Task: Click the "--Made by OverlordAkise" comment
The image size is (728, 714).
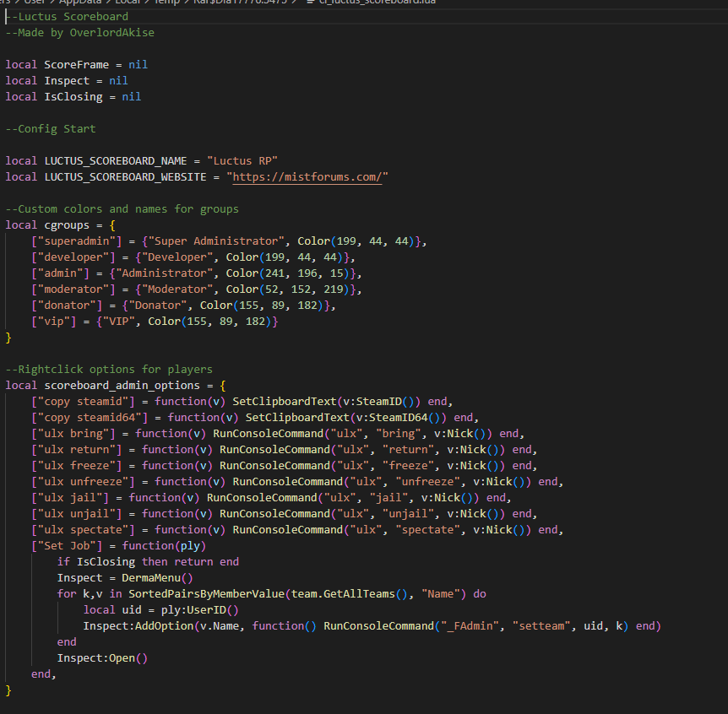Action: point(80,32)
